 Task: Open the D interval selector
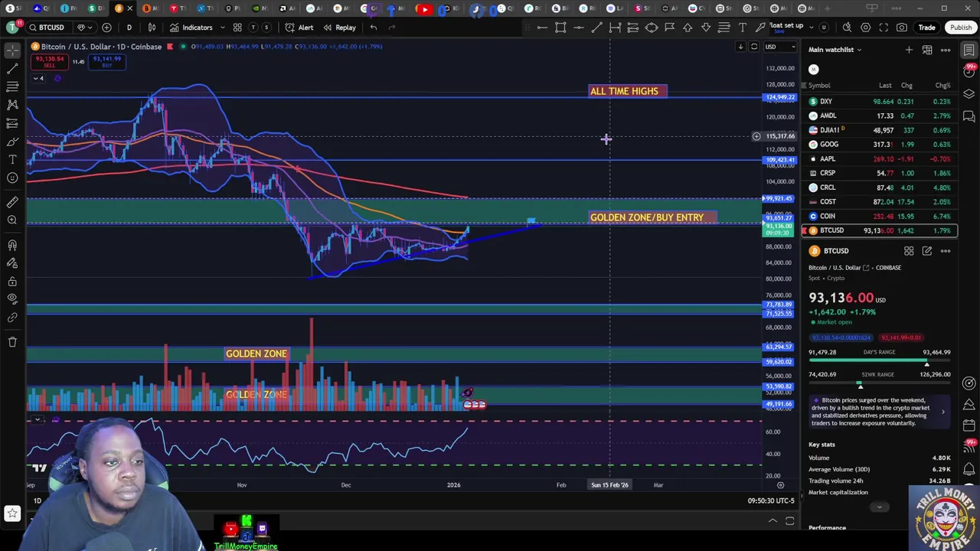129,28
